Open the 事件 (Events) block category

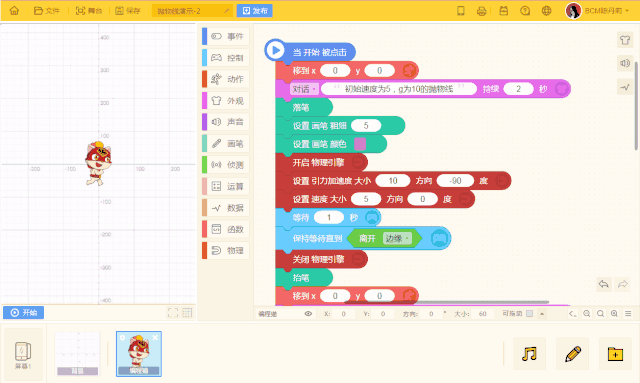(x=226, y=36)
